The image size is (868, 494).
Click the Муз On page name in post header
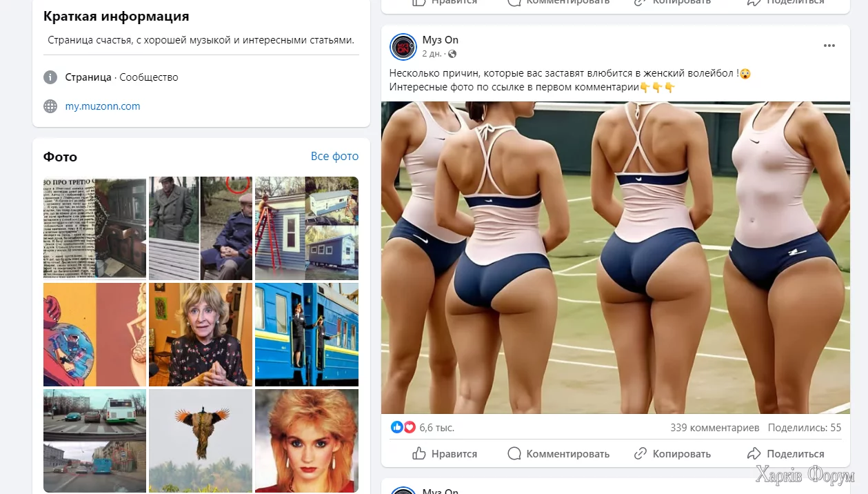[x=441, y=40]
